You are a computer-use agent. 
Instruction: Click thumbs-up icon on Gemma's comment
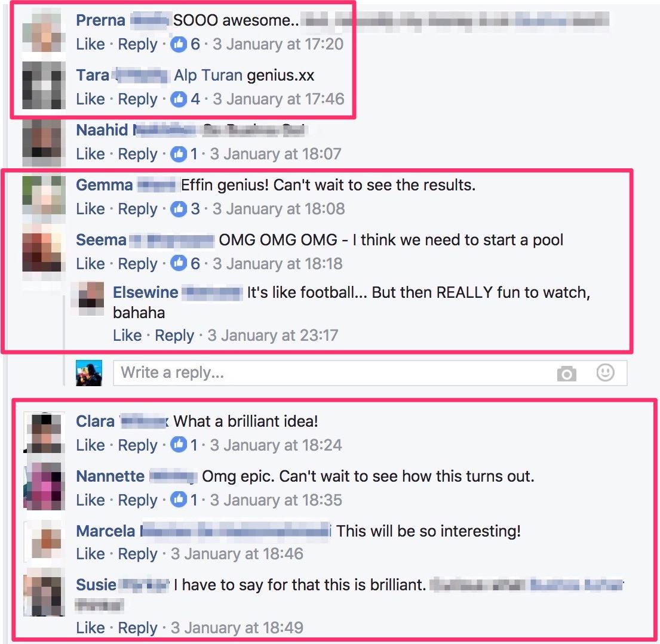[179, 209]
